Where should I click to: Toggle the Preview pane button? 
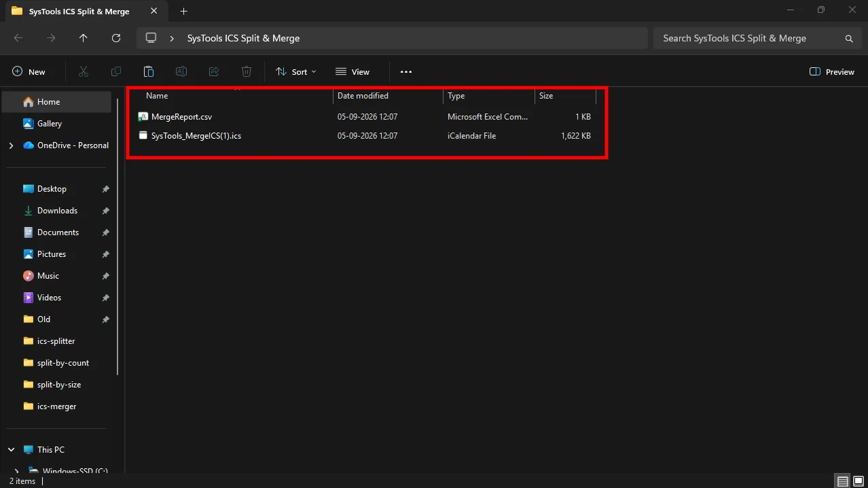click(x=832, y=71)
